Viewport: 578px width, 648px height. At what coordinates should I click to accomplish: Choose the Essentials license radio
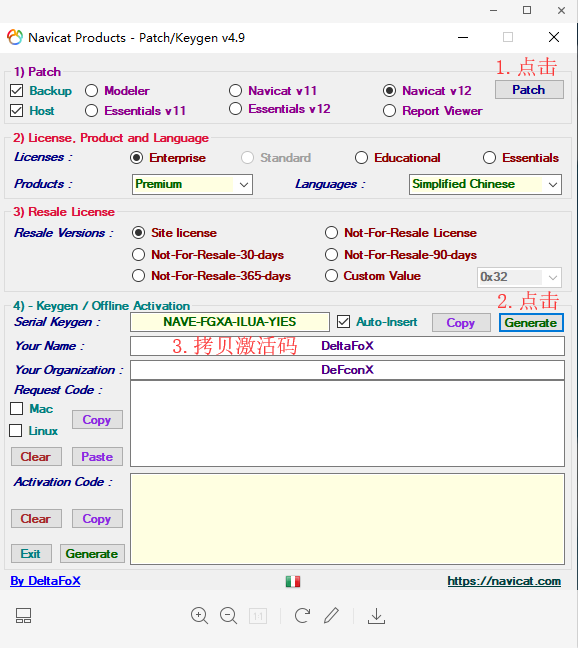(489, 158)
